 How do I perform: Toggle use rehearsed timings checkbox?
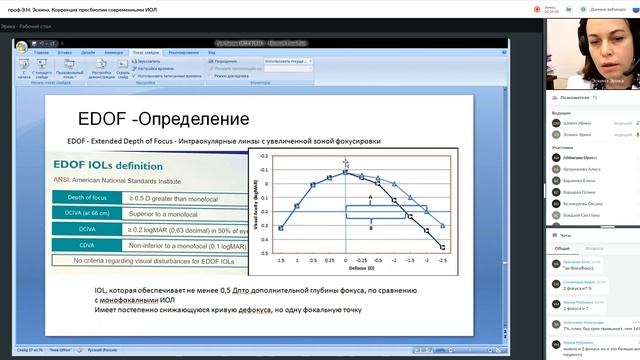[134, 76]
